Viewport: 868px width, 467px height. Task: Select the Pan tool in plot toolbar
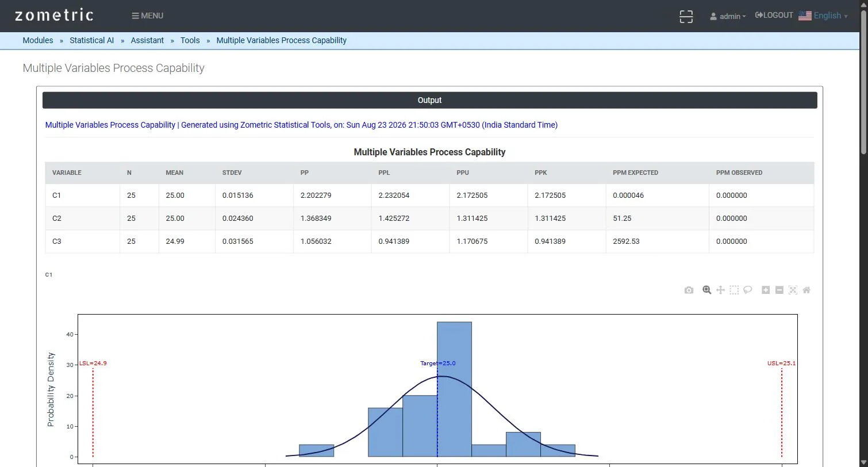[720, 290]
